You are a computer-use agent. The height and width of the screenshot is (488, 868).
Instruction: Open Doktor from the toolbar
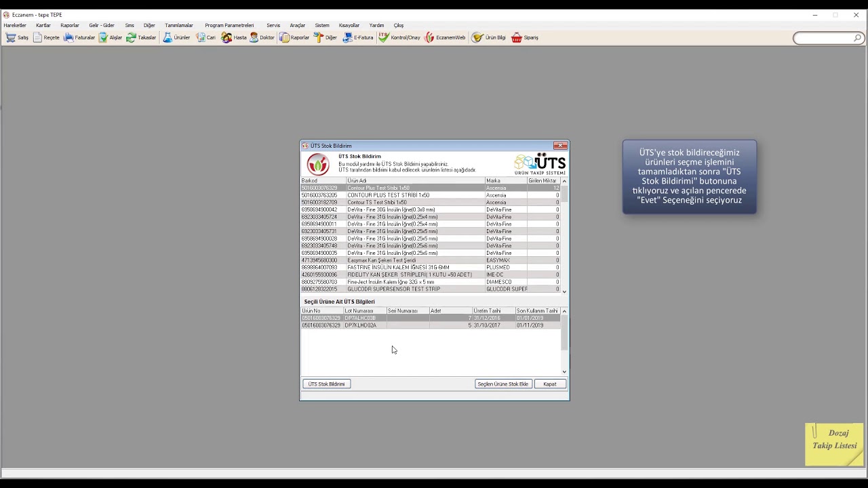[262, 38]
